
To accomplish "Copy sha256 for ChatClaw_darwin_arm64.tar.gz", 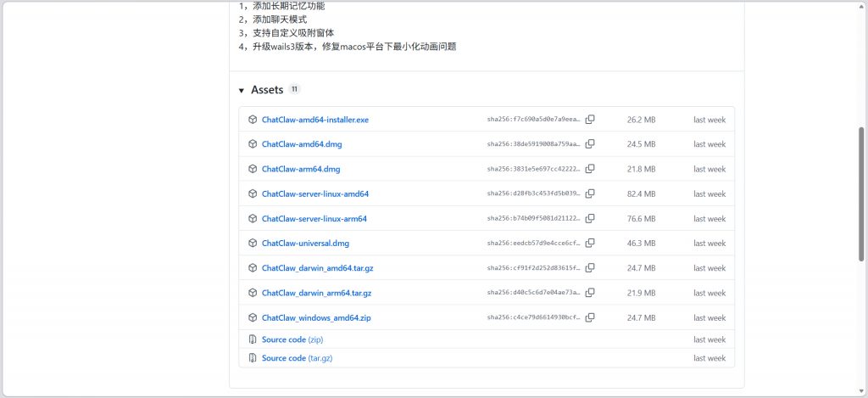I will point(590,293).
